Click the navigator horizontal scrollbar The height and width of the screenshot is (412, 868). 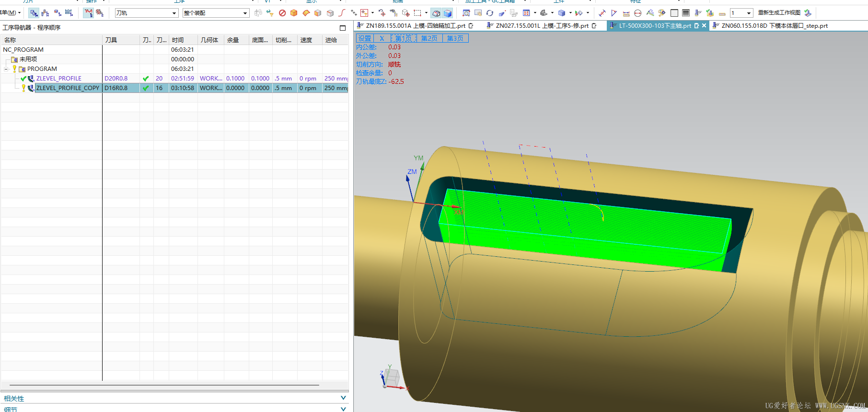pyautogui.click(x=164, y=385)
